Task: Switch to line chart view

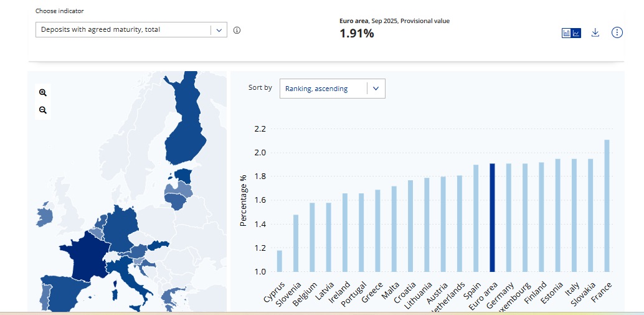Action: tap(576, 33)
